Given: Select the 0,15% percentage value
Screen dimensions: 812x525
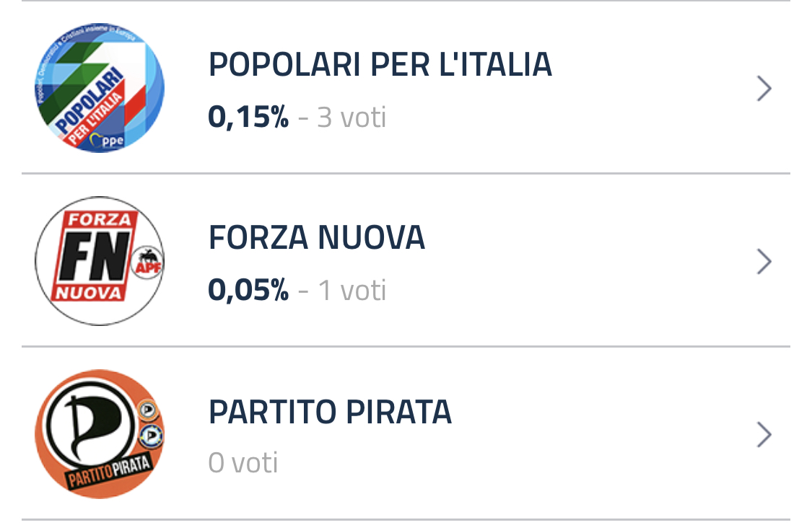Looking at the screenshot, I should [x=248, y=117].
